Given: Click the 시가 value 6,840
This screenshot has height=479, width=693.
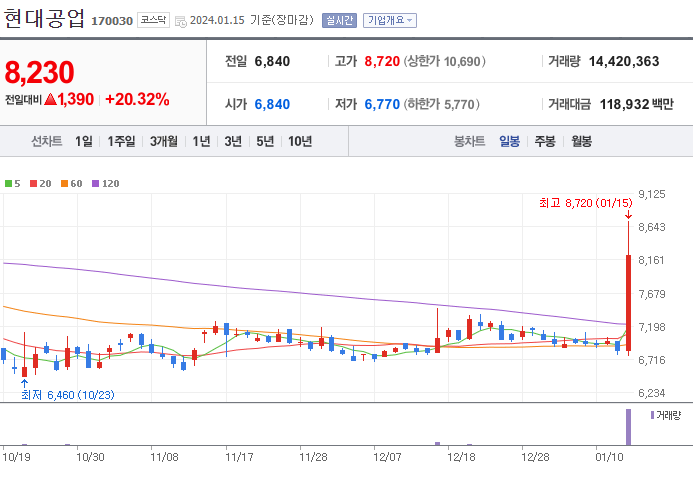Looking at the screenshot, I should (272, 104).
